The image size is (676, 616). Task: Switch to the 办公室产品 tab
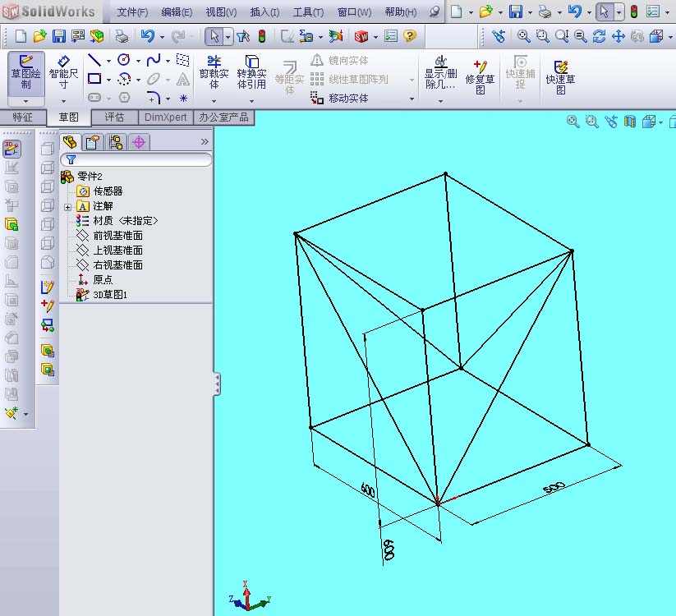pos(223,117)
